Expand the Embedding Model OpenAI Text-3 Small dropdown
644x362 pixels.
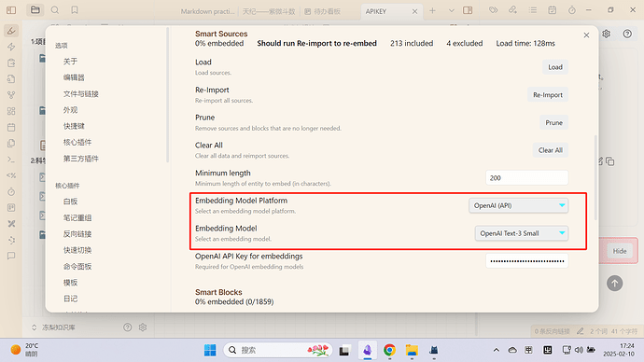[x=522, y=233]
